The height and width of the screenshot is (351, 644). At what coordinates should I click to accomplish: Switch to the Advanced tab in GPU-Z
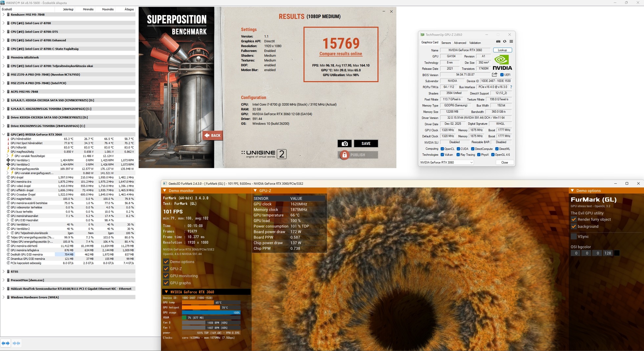click(460, 43)
